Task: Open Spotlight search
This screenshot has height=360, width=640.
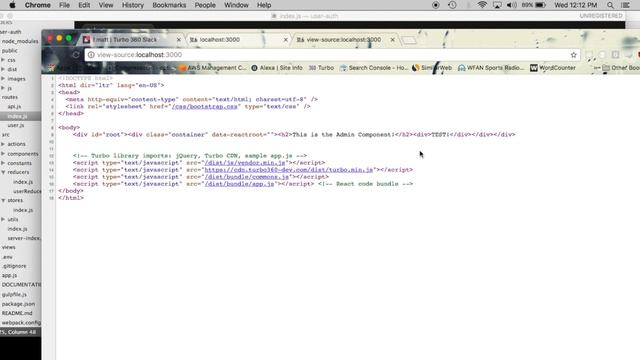Action: pos(610,5)
